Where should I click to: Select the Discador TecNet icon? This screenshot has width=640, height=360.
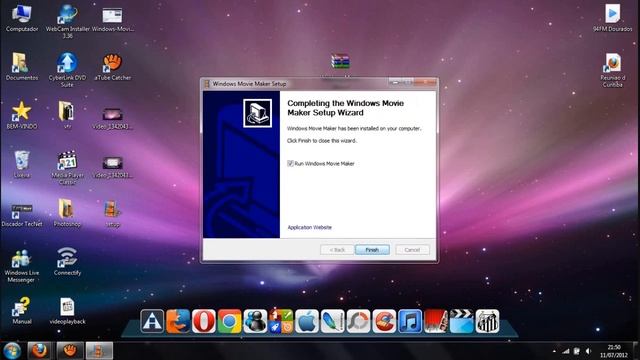(22, 216)
